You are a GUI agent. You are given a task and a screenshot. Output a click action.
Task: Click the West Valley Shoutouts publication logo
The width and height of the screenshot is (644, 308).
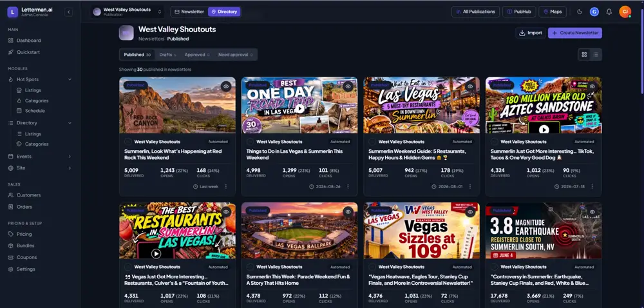[x=126, y=33]
